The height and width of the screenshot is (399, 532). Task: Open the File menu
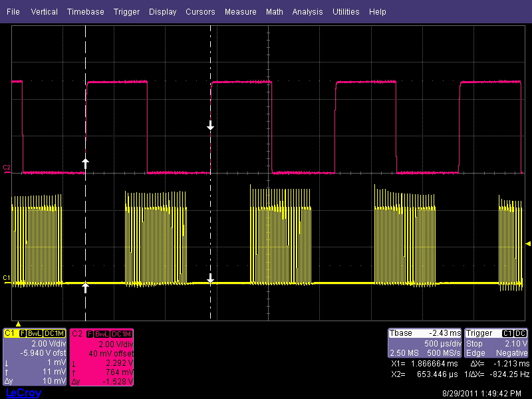[13, 11]
